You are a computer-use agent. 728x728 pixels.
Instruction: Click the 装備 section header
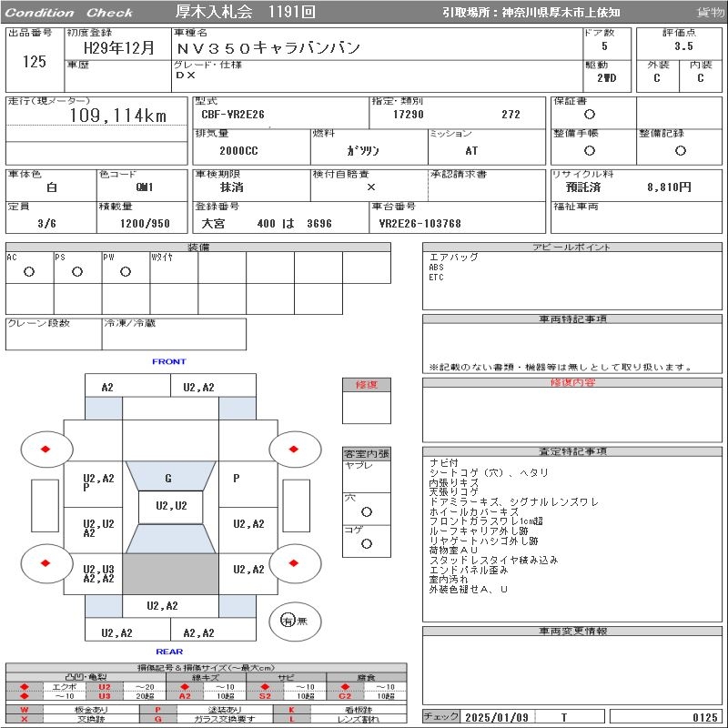(x=198, y=247)
